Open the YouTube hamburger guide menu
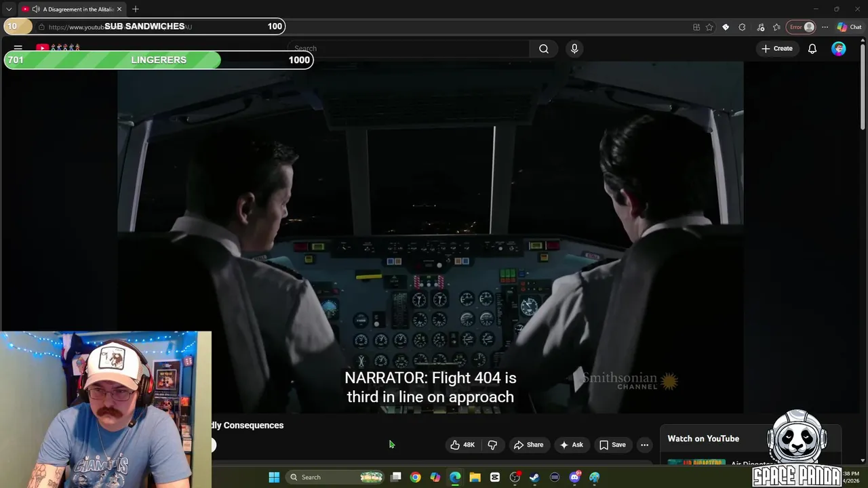This screenshot has height=488, width=868. pos(18,48)
